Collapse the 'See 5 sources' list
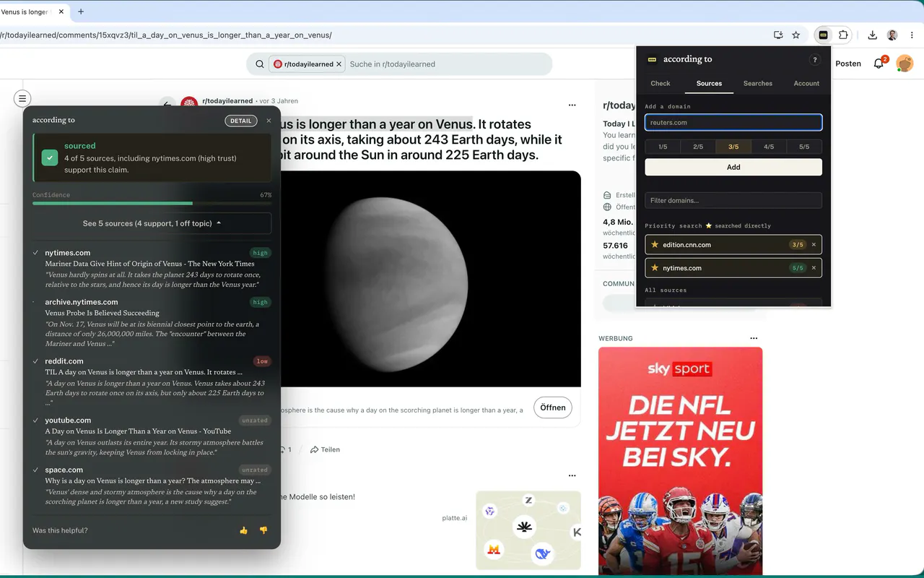Viewport: 924px width, 578px height. click(x=152, y=223)
